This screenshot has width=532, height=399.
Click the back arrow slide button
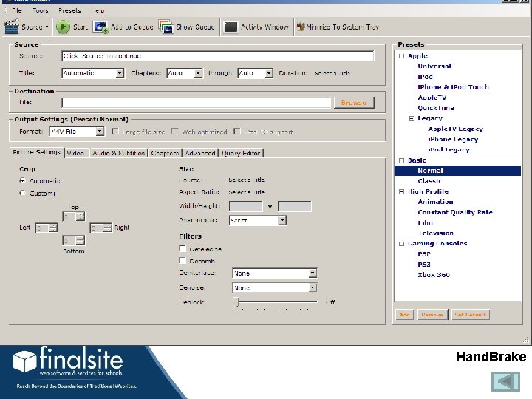pyautogui.click(x=505, y=381)
